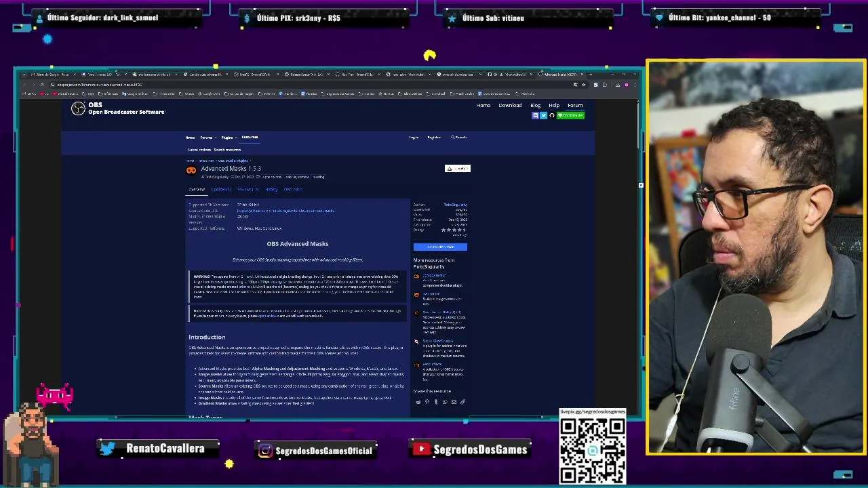Click the open an issue link
Screen dimensions: 868x488
[267, 316]
